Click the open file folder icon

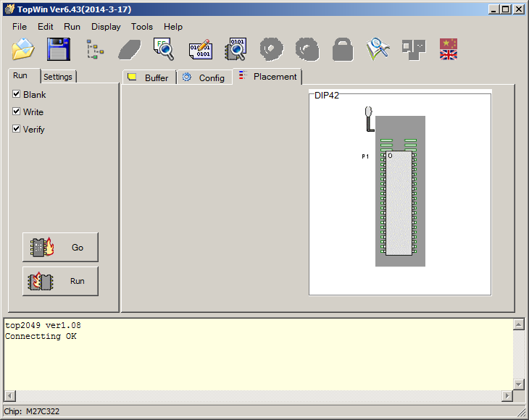(23, 49)
